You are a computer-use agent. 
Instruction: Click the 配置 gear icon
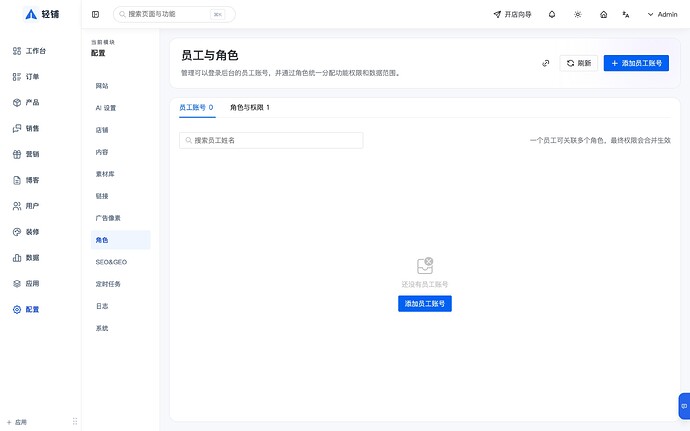point(17,309)
